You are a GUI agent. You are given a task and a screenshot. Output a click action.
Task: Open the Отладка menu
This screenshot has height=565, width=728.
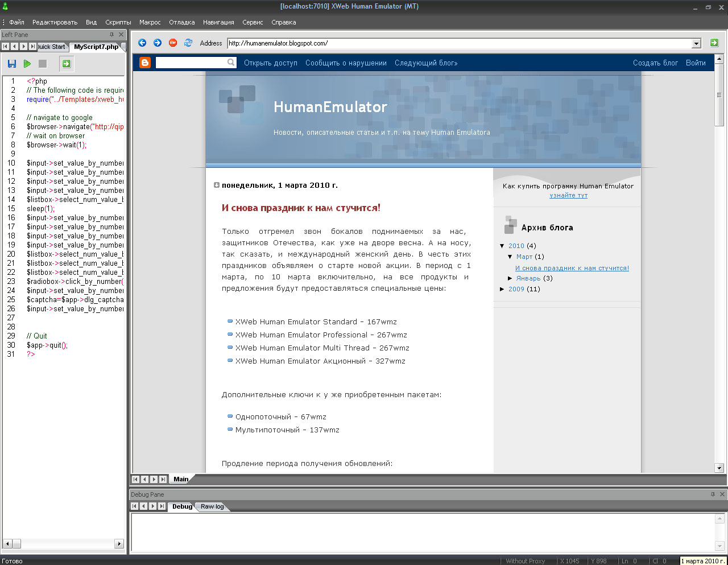pyautogui.click(x=182, y=22)
